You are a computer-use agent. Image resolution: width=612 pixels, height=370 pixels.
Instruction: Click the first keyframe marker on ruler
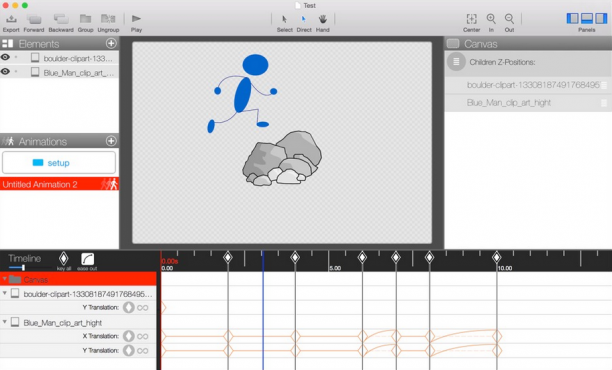[x=228, y=257]
